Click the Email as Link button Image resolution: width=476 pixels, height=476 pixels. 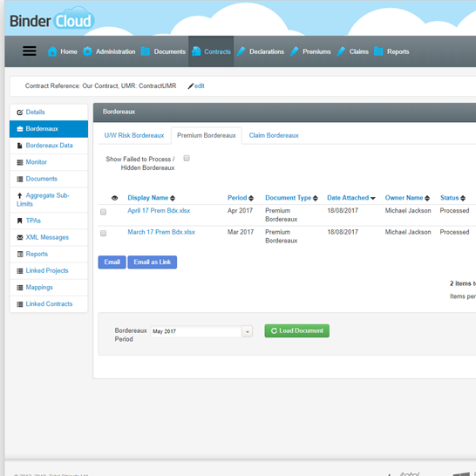(x=152, y=262)
